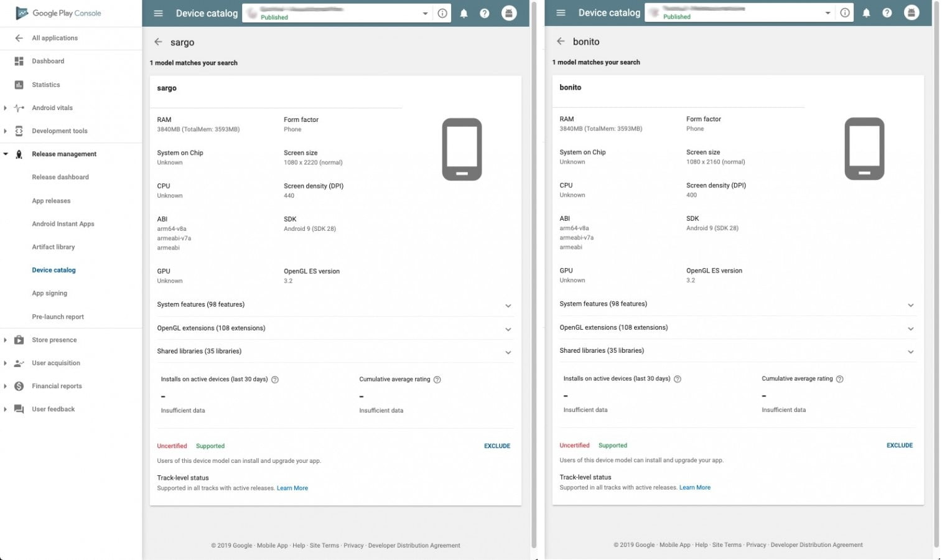Select Pre-launch report menu item
Image resolution: width=942 pixels, height=560 pixels.
pos(58,317)
